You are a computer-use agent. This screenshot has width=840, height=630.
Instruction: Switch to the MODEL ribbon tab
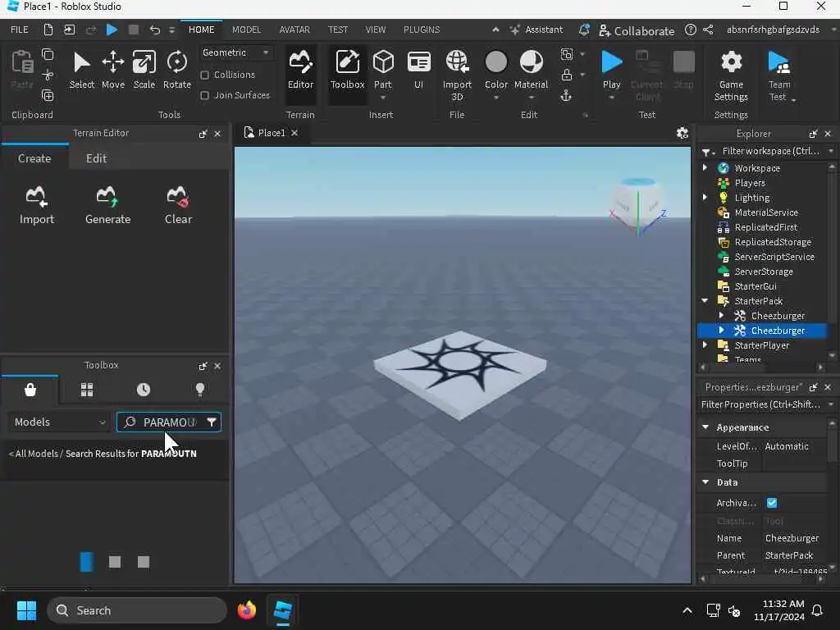(x=246, y=30)
